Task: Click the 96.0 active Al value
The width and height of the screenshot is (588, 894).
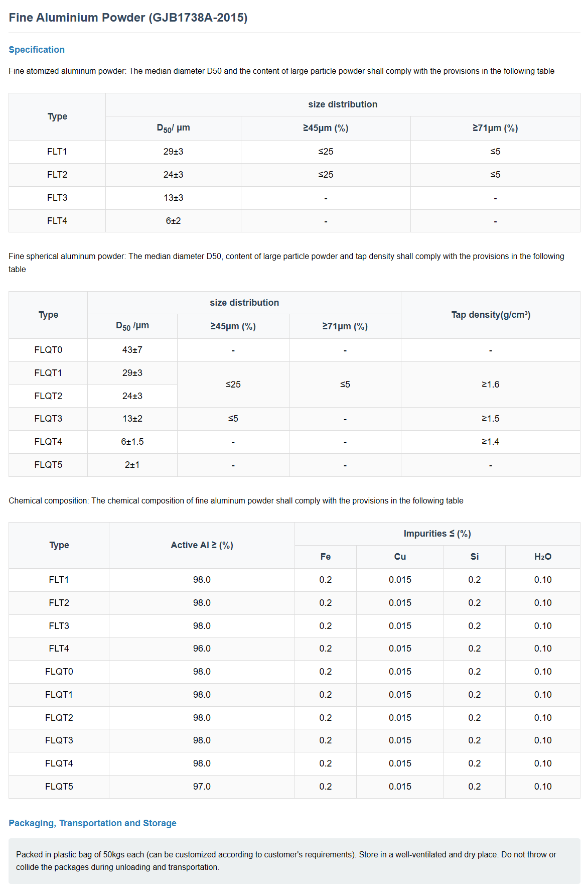Action: coord(202,649)
